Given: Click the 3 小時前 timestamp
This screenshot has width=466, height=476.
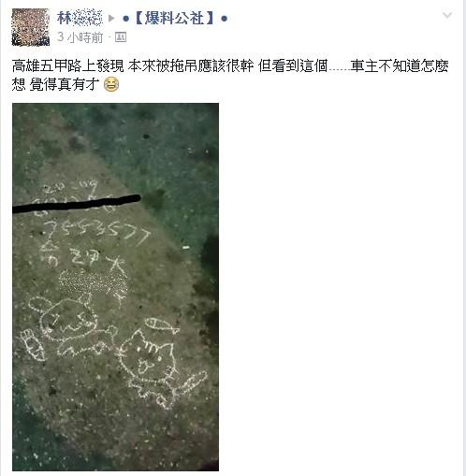Looking at the screenshot, I should [80, 37].
